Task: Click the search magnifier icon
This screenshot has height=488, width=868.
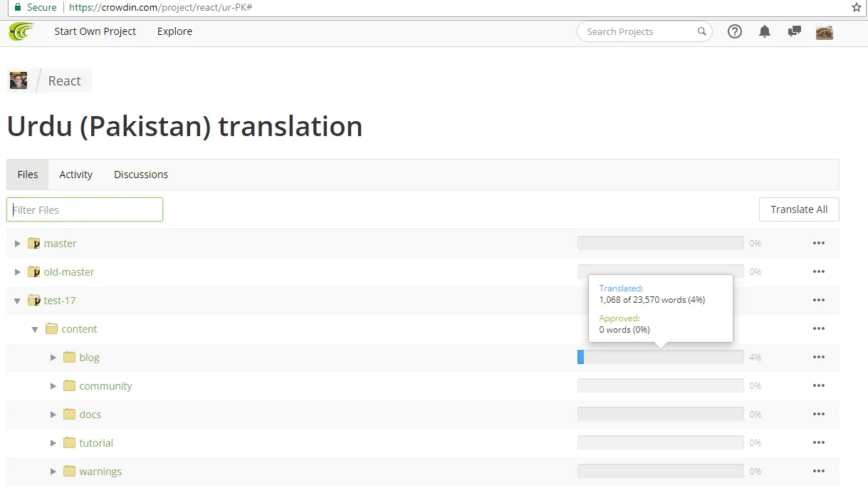Action: click(x=701, y=31)
